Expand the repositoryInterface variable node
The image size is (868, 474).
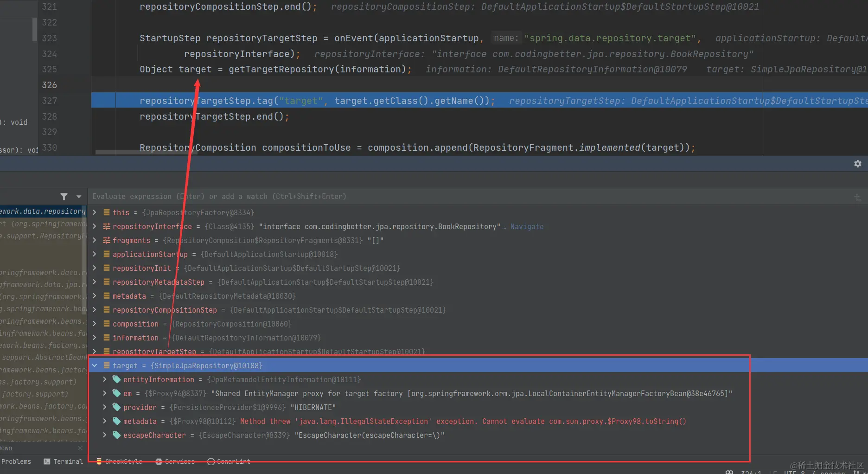[x=95, y=226]
